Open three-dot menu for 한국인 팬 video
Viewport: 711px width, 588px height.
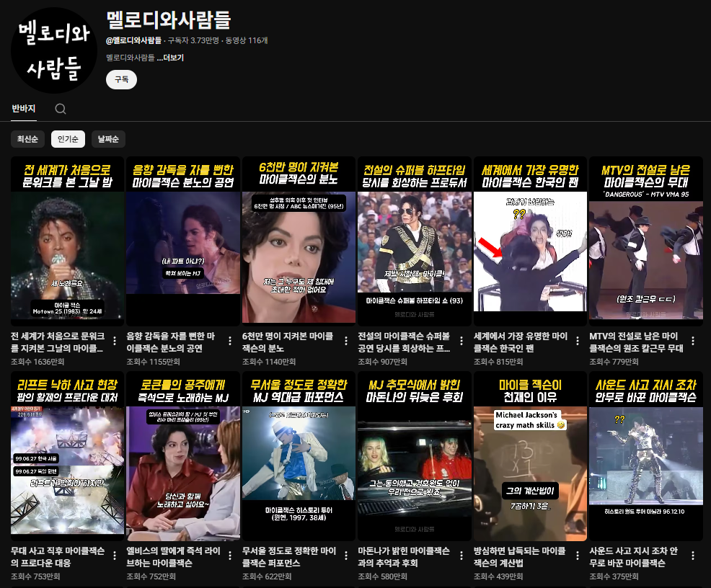coord(577,341)
